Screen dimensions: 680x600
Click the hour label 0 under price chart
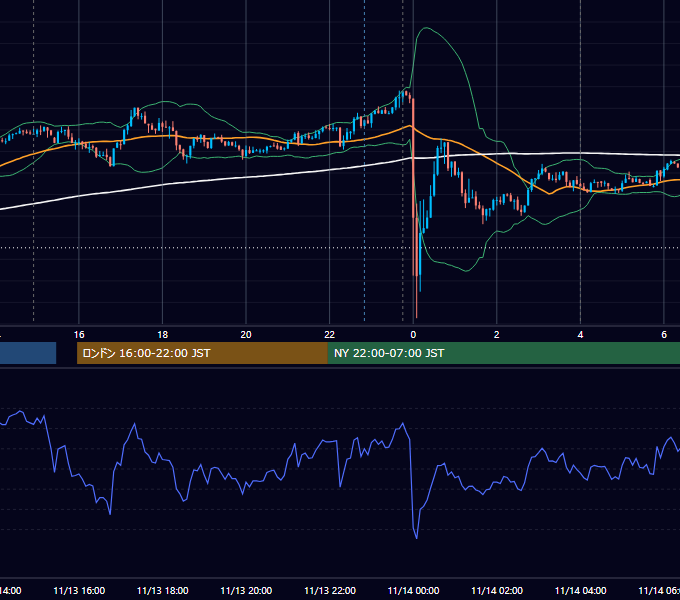[x=413, y=335]
